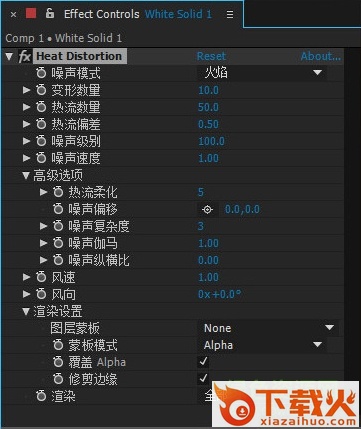The width and height of the screenshot is (361, 429).
Task: Toggle stopwatch for 热流偏差
Action: (41, 124)
